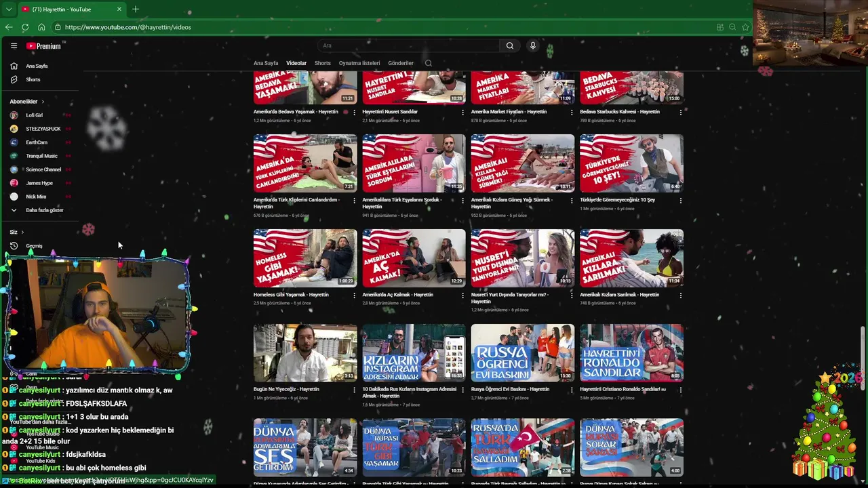Expand the browser tab list chevron
This screenshot has height=488, width=868.
click(x=9, y=9)
